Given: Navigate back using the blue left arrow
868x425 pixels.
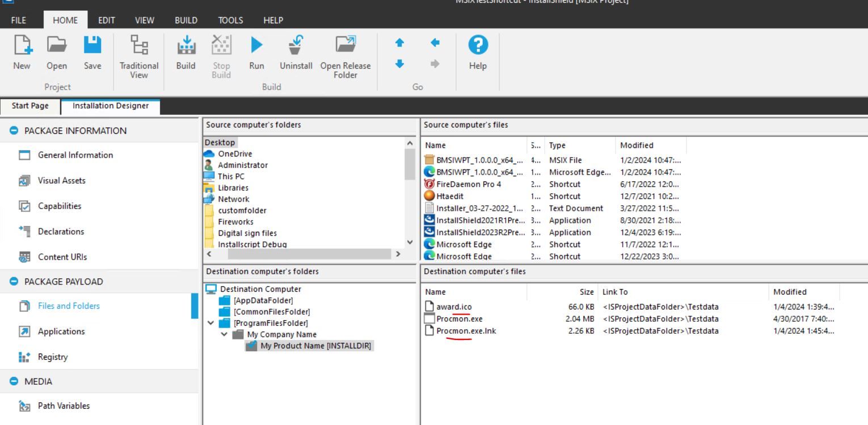Looking at the screenshot, I should click(435, 42).
